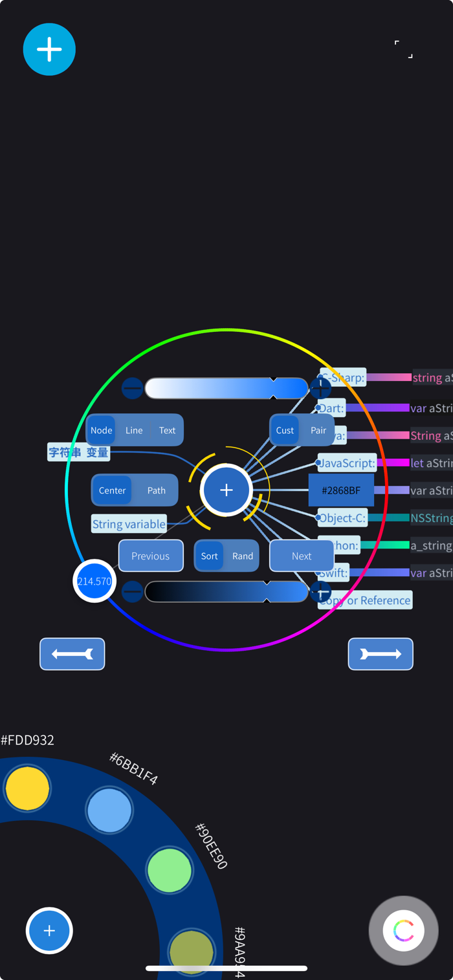Tap the central plus node in the wheel
This screenshot has height=980, width=453.
[x=226, y=490]
